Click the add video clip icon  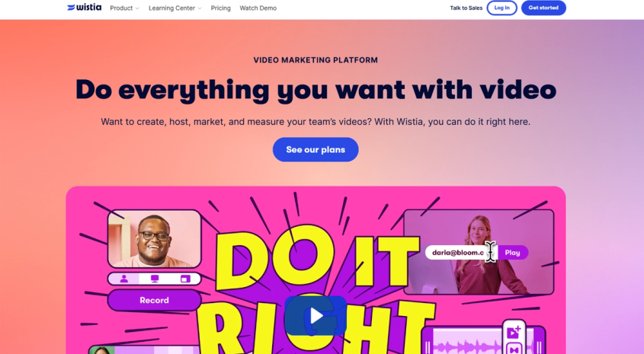pos(514,332)
